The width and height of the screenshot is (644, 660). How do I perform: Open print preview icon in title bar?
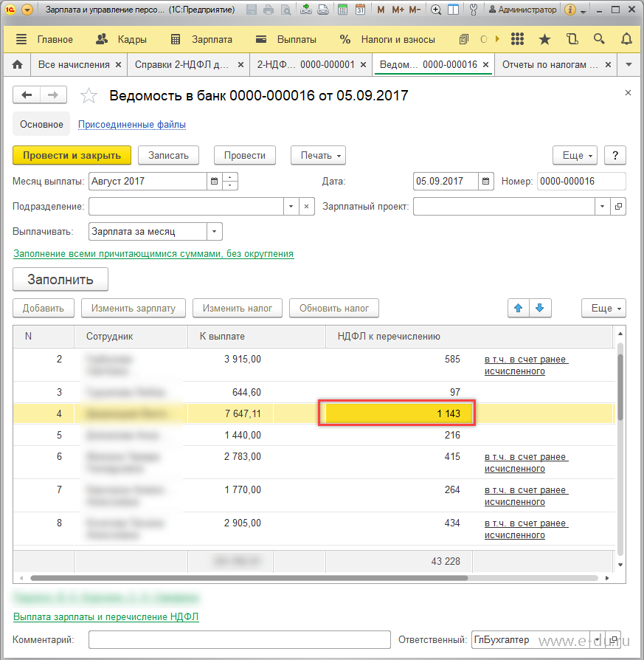[285, 10]
